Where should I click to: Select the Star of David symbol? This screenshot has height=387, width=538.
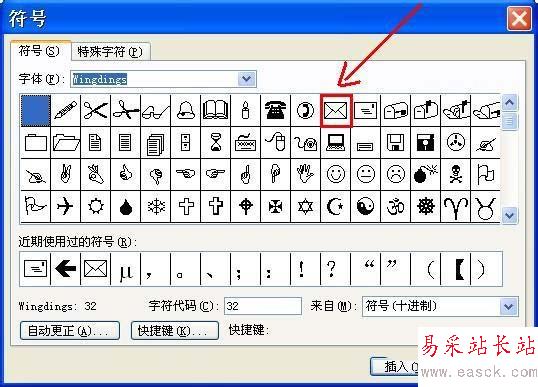coord(305,207)
